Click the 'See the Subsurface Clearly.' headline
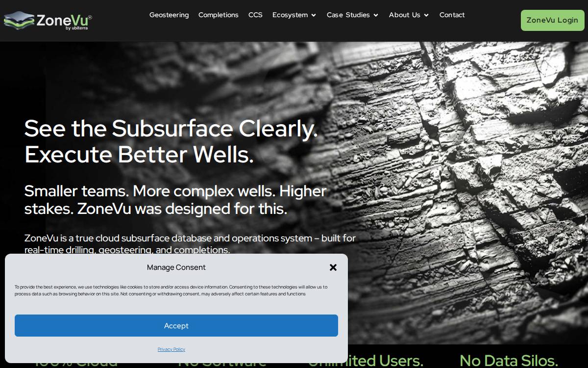The image size is (588, 368). click(171, 129)
